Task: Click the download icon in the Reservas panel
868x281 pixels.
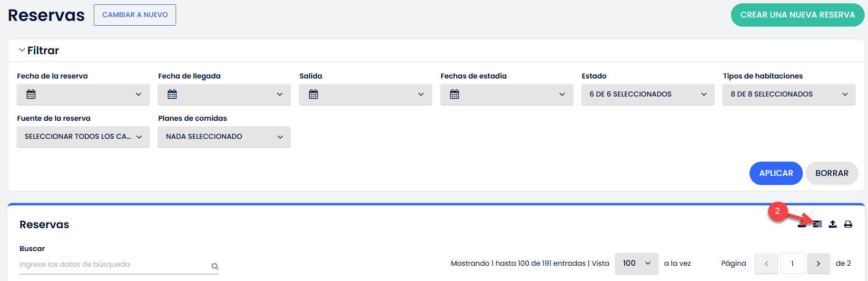Action: tap(802, 224)
